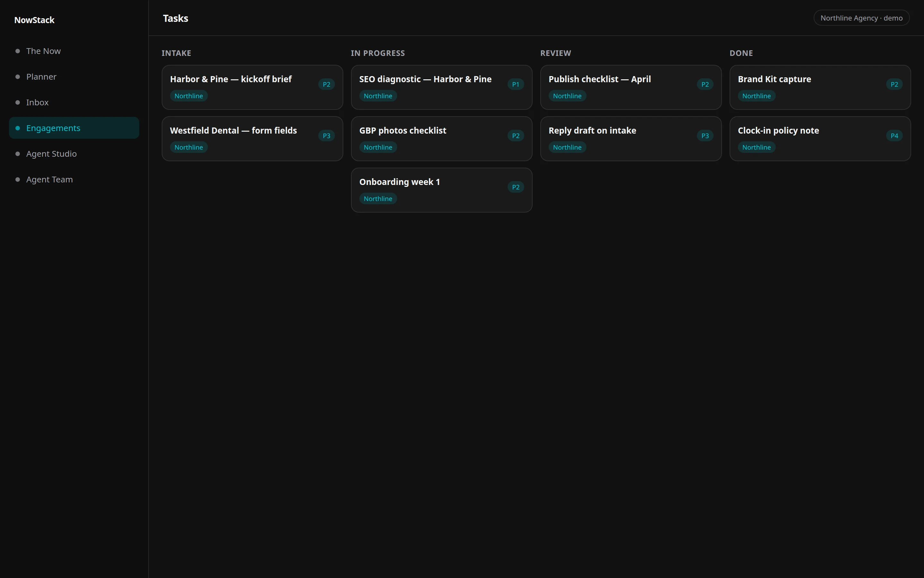Click Northline tag on Westfield Dental card
The height and width of the screenshot is (578, 924).
(x=189, y=147)
